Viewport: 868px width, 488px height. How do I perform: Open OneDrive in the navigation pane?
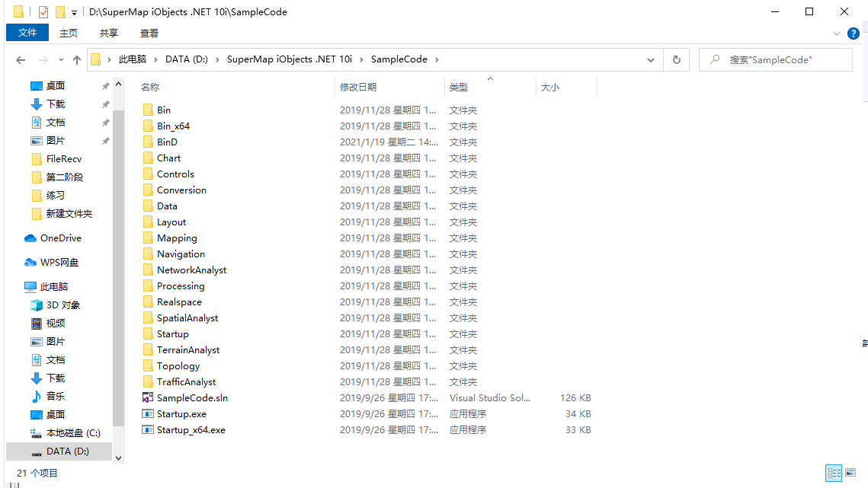[x=53, y=238]
